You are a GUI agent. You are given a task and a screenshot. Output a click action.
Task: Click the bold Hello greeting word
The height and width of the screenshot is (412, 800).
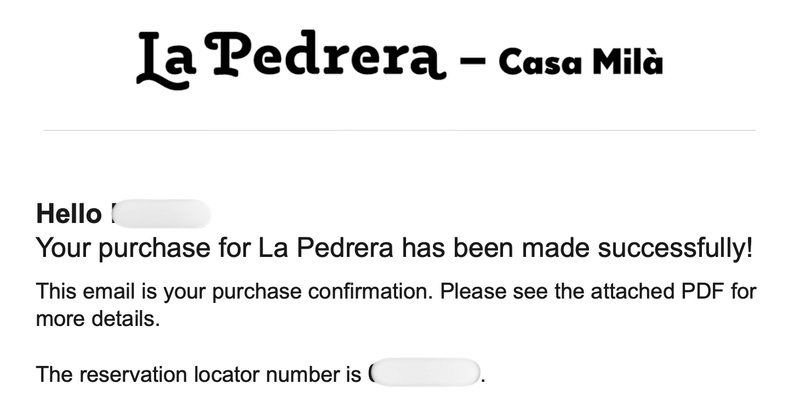coord(68,214)
